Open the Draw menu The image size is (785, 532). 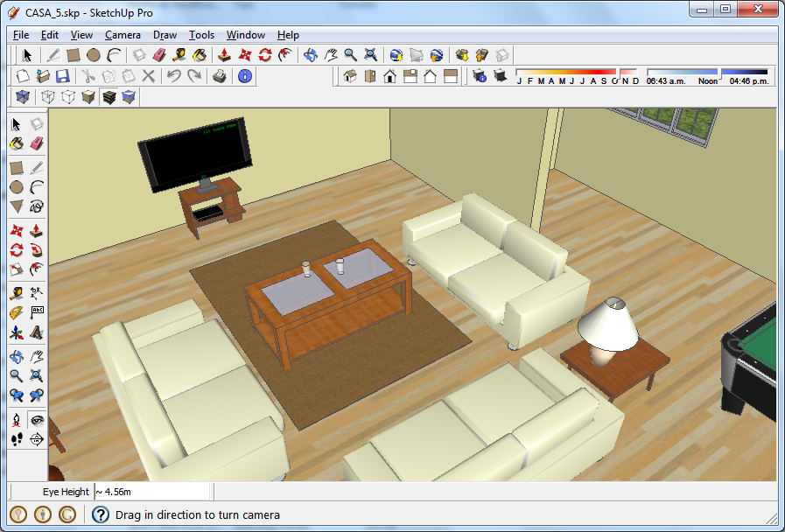[x=165, y=35]
